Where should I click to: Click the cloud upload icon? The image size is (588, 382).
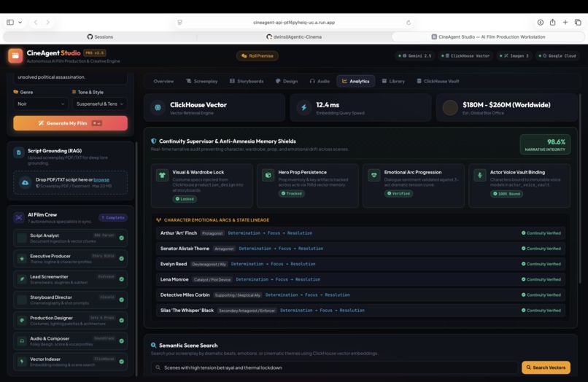(x=25, y=182)
